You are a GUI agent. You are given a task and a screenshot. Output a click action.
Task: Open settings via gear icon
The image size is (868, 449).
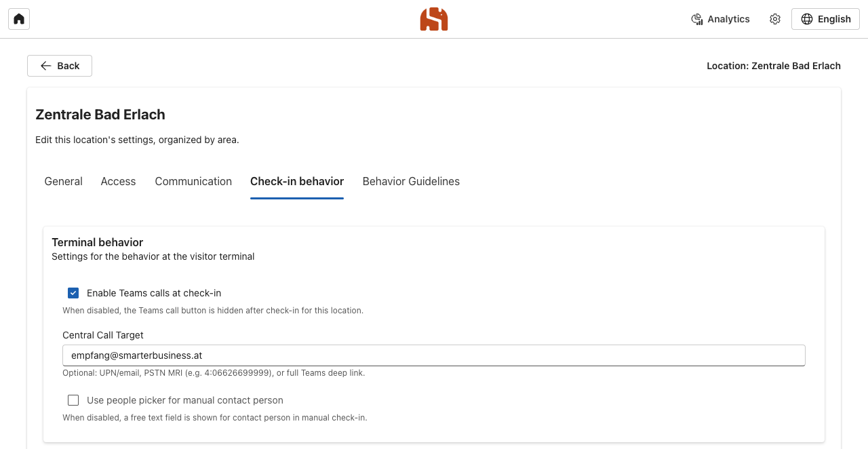click(775, 19)
